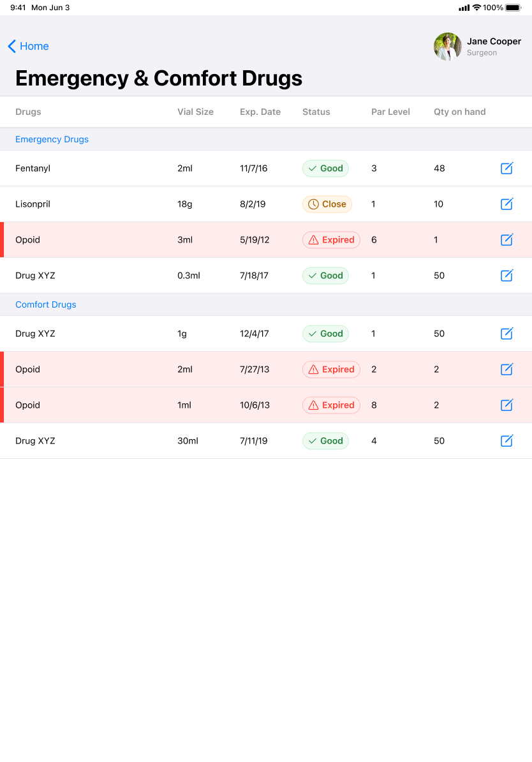Select the Emergency Drugs section header

coord(52,139)
